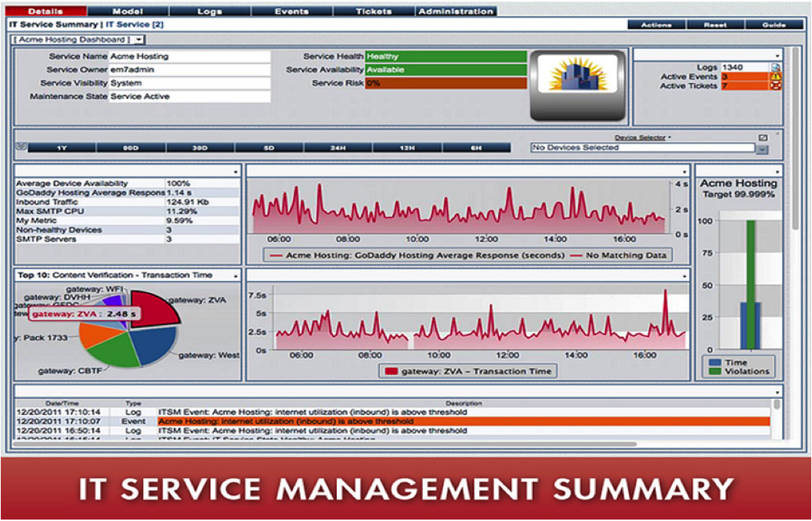
Task: Click the My Metric row
Action: tap(128, 221)
